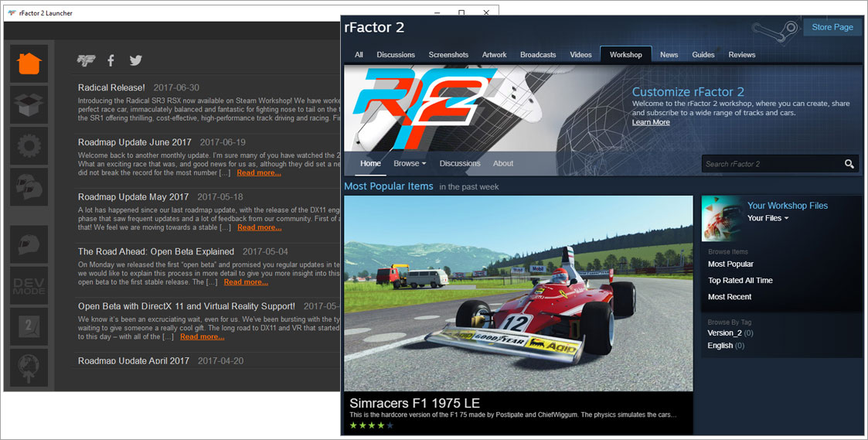The width and height of the screenshot is (868, 440).
Task: Click Read more under Open Beta DirectX 11 post
Action: click(202, 336)
